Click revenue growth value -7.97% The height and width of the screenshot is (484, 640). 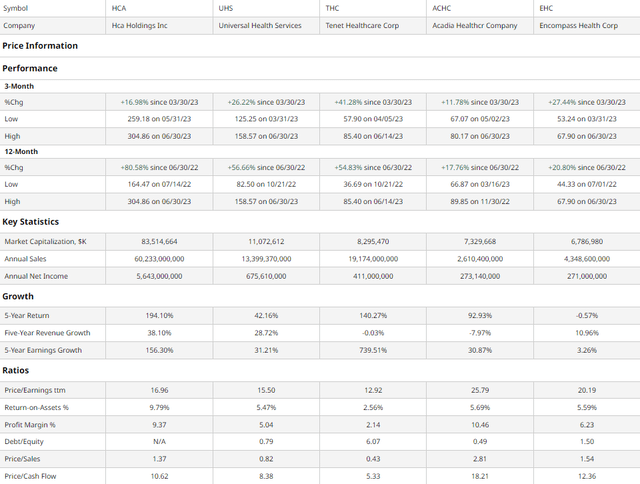tap(480, 333)
